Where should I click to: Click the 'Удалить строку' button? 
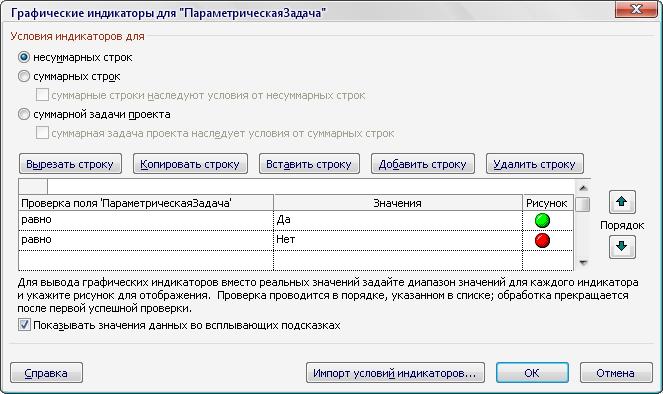[x=534, y=164]
